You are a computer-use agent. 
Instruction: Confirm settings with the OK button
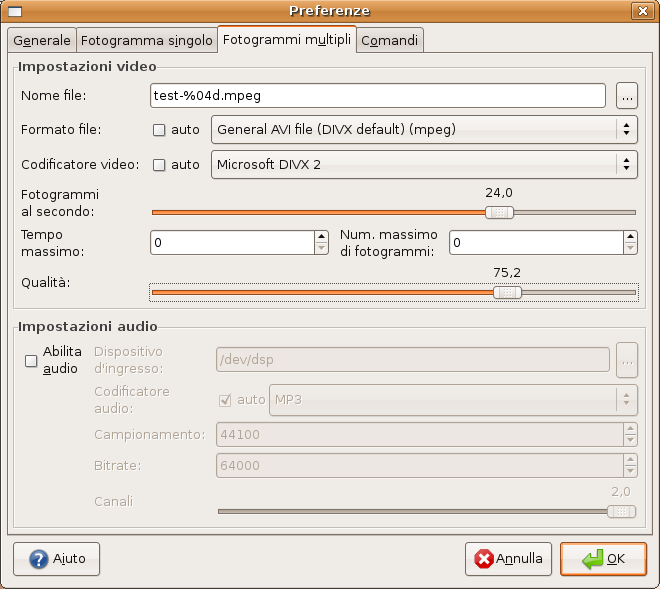click(x=603, y=559)
